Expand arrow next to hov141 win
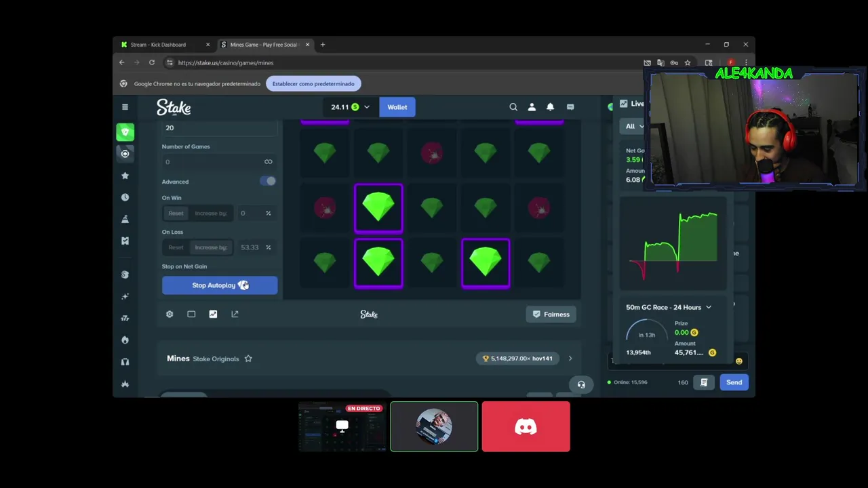Image resolution: width=868 pixels, height=488 pixels. tap(570, 359)
